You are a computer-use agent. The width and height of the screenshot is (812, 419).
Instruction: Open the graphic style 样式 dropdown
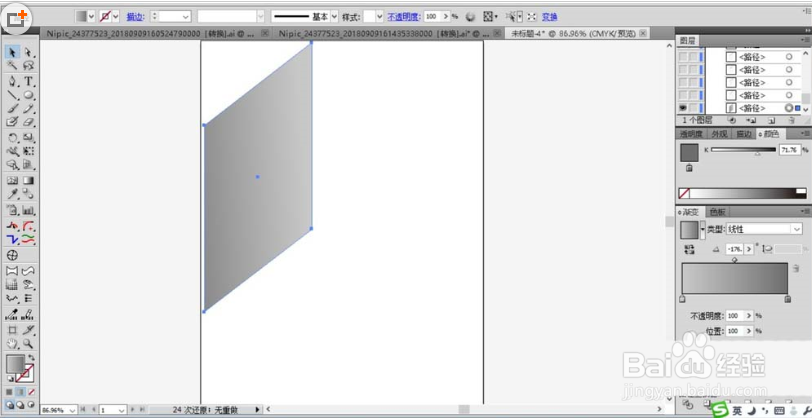click(380, 17)
